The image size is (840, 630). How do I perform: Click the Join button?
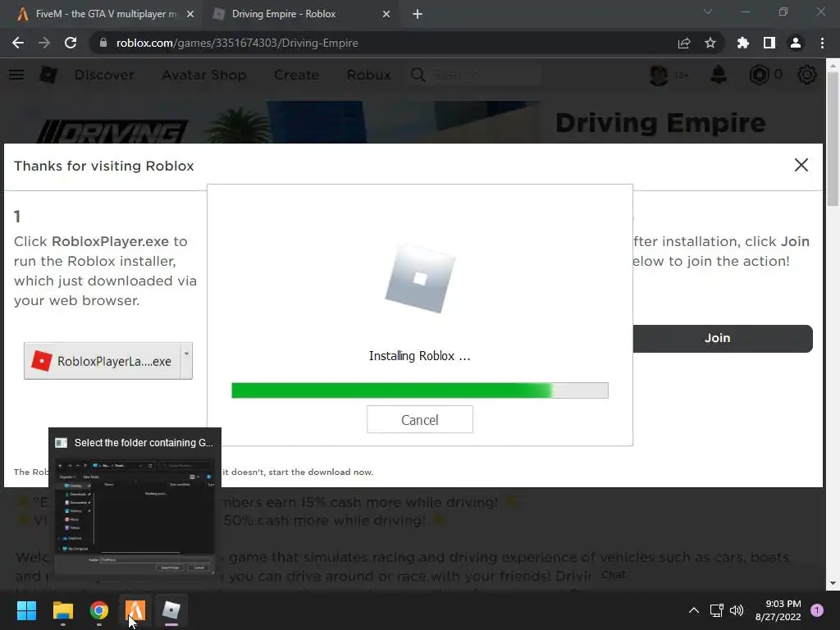coord(723,338)
